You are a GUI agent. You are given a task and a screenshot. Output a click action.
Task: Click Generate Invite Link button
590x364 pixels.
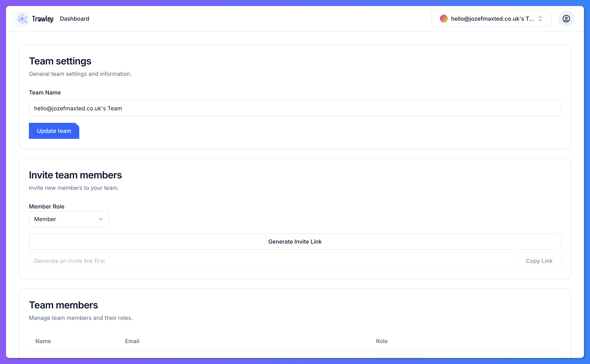295,241
